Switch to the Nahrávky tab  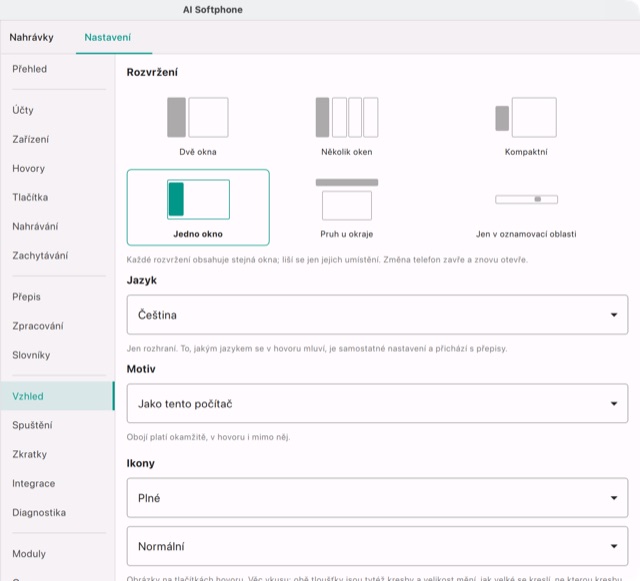point(31,38)
